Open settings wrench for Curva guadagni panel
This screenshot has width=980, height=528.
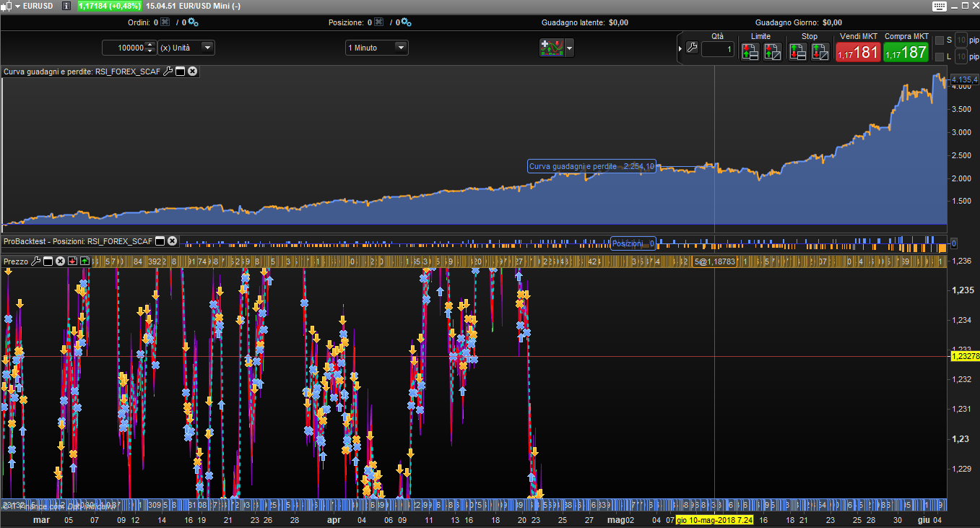click(x=168, y=72)
